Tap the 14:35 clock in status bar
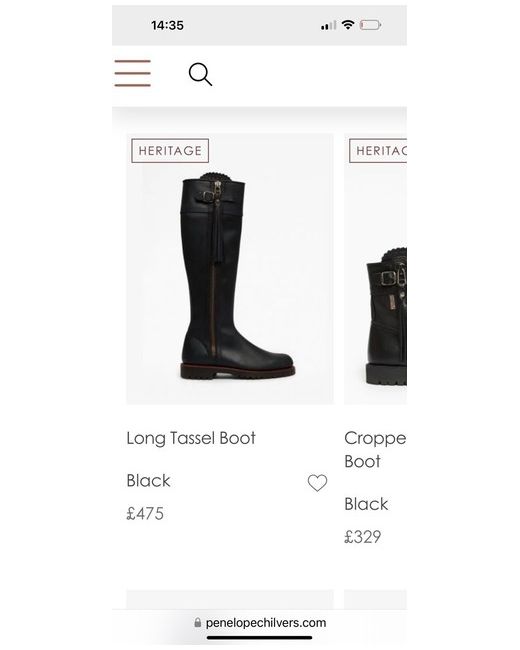520x650 pixels. pos(168,26)
